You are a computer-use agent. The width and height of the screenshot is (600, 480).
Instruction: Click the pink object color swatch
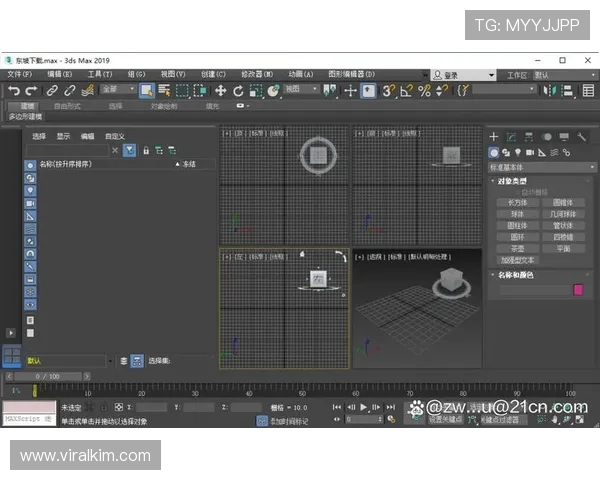578,290
